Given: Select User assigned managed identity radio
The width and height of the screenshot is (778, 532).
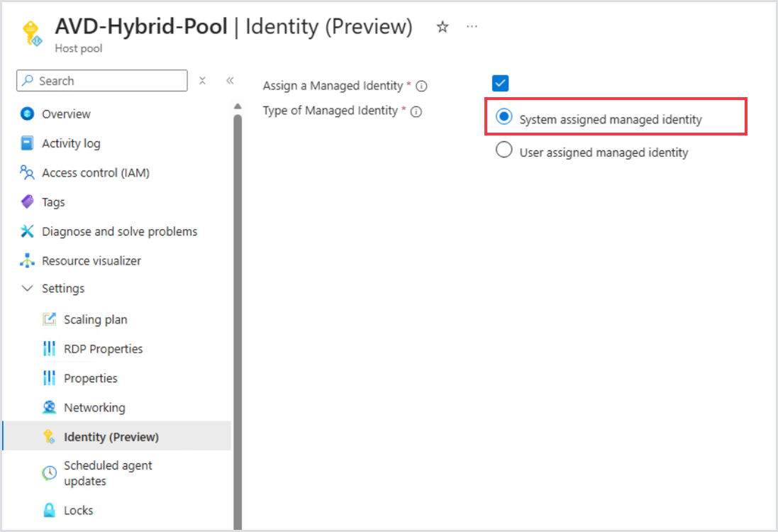Looking at the screenshot, I should point(504,150).
